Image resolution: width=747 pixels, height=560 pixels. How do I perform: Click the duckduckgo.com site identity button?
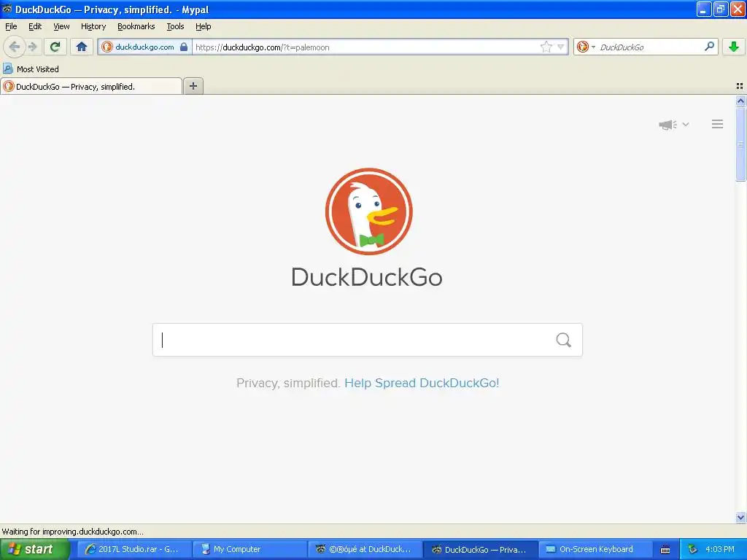(x=144, y=47)
